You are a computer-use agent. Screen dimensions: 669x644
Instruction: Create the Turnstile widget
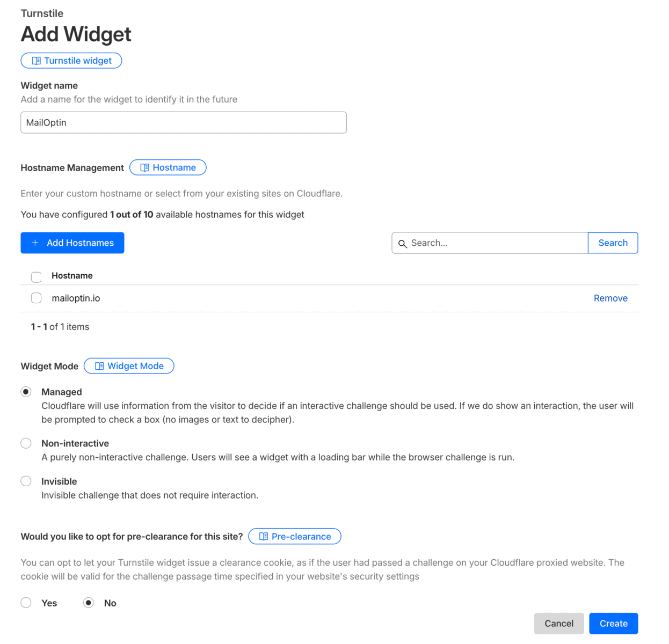(x=613, y=624)
